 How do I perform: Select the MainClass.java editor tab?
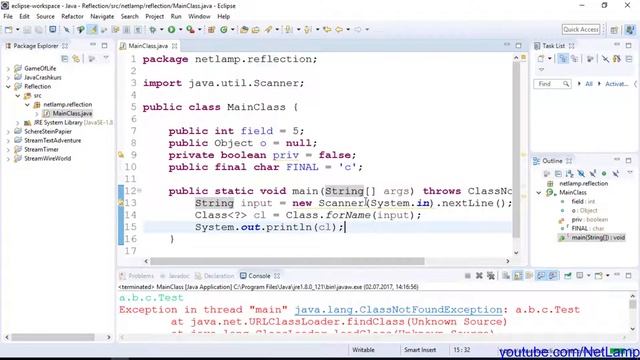click(148, 46)
